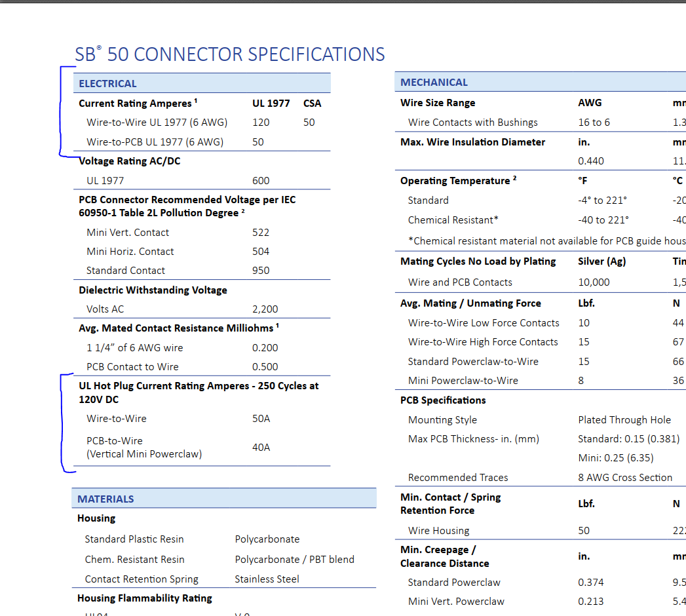Viewport: 686px width, 616px height.
Task: Select Wire-to-Wire UL 1977 (6 AWG) row label
Action: point(157,123)
